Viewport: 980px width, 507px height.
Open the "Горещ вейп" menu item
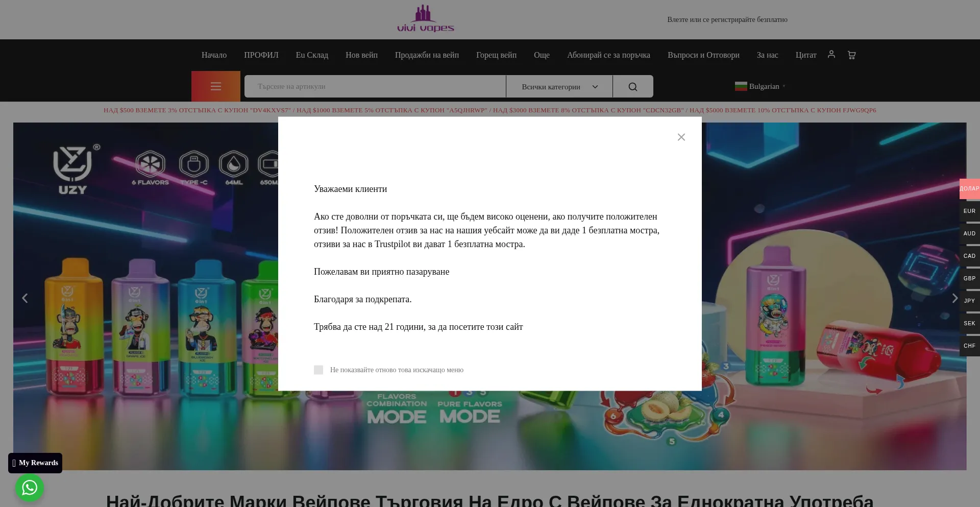coord(496,55)
